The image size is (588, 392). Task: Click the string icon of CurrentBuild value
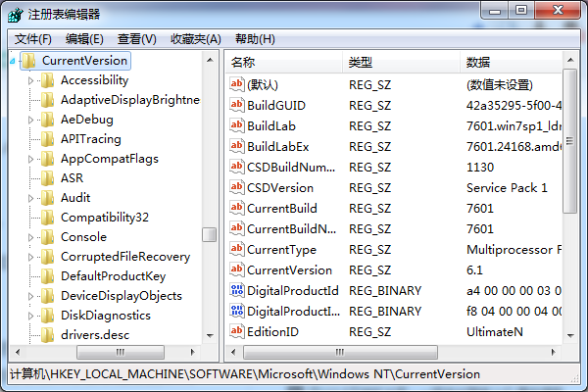[x=237, y=208]
